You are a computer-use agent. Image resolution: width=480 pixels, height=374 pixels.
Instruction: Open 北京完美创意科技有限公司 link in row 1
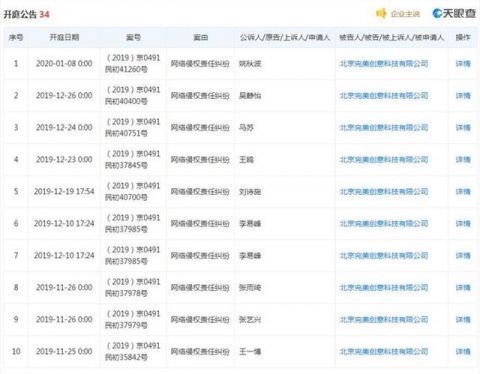(x=384, y=64)
